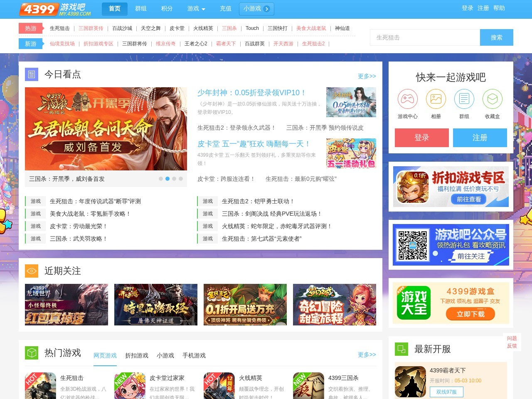This screenshot has width=532, height=399.
Task: Open the 游戏中心 gamepad icon
Action: (408, 99)
